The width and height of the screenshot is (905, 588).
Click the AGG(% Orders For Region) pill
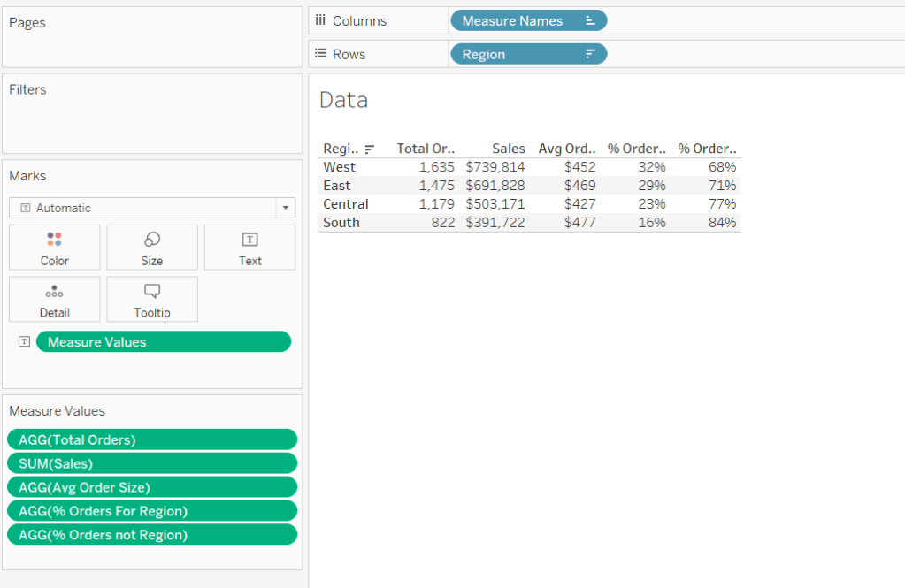pos(151,511)
